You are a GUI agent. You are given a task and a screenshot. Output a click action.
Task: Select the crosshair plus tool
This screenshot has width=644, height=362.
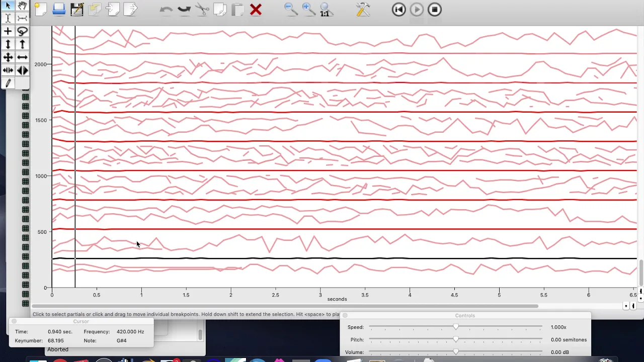click(8, 32)
